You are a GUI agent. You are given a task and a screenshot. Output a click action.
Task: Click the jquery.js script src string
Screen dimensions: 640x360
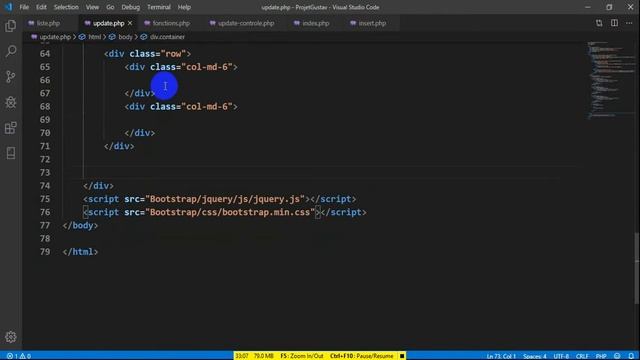coord(225,199)
